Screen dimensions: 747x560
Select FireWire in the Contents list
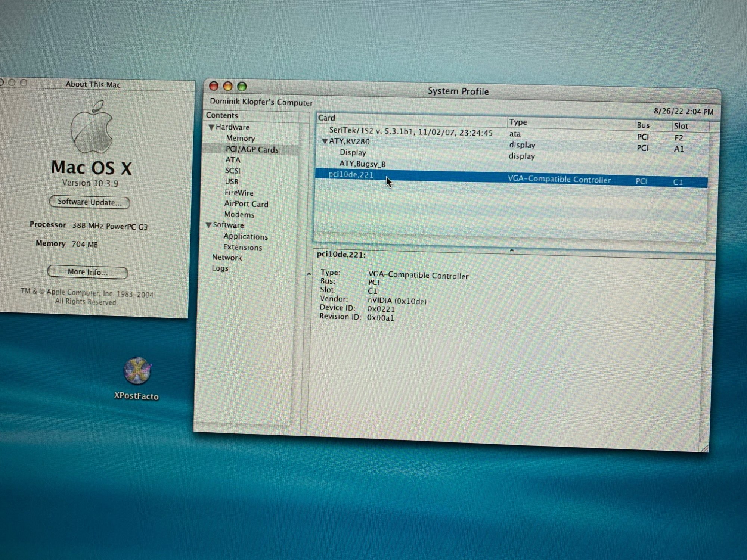[x=239, y=193]
